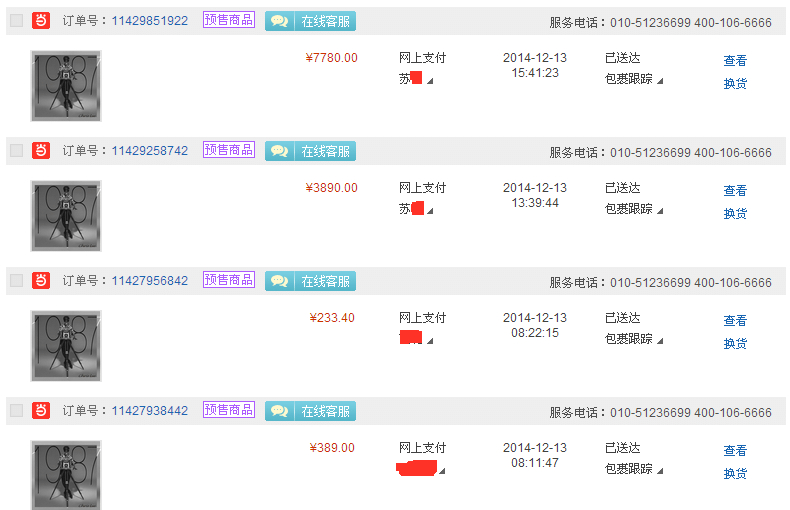Open product thumbnail of the ¥233.40 order
The width and height of the screenshot is (790, 510).
click(66, 345)
